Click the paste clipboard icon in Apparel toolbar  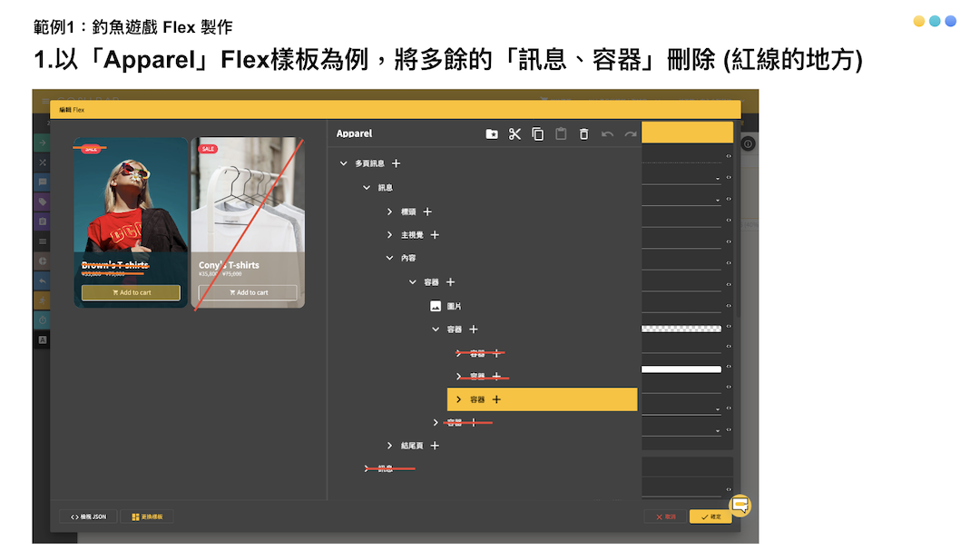[561, 133]
